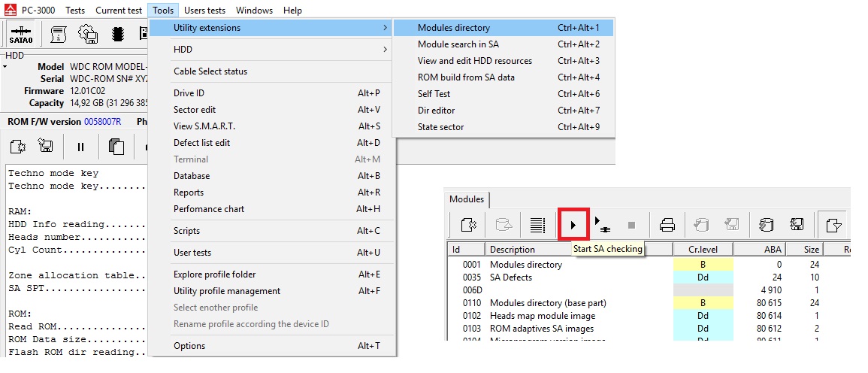
Task: Click the PC-3000 application logo icon
Action: (x=10, y=10)
